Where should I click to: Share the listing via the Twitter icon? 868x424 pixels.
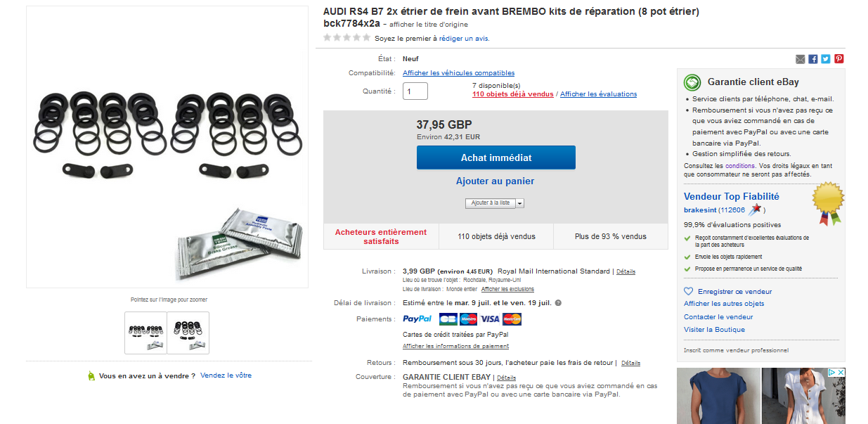tap(826, 59)
